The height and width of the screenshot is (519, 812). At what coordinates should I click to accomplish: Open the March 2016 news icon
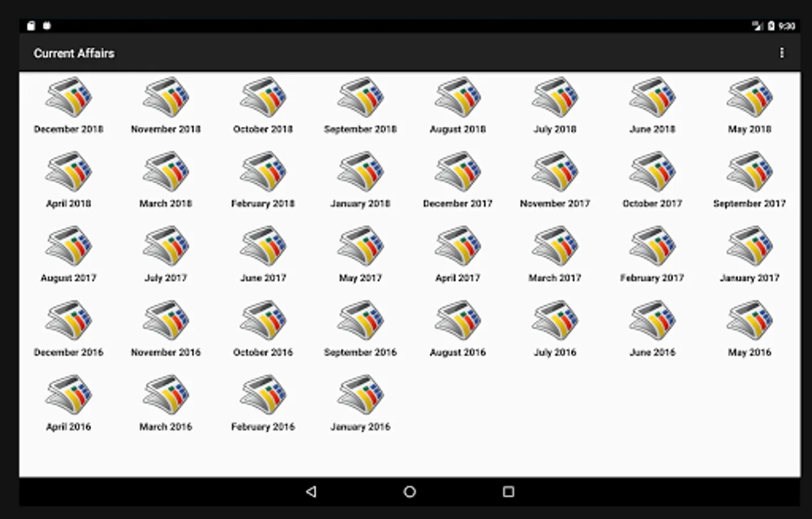coord(166,395)
